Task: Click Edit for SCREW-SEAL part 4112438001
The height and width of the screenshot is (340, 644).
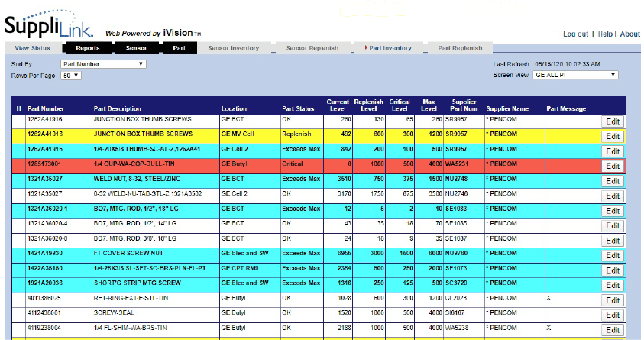Action: click(612, 315)
